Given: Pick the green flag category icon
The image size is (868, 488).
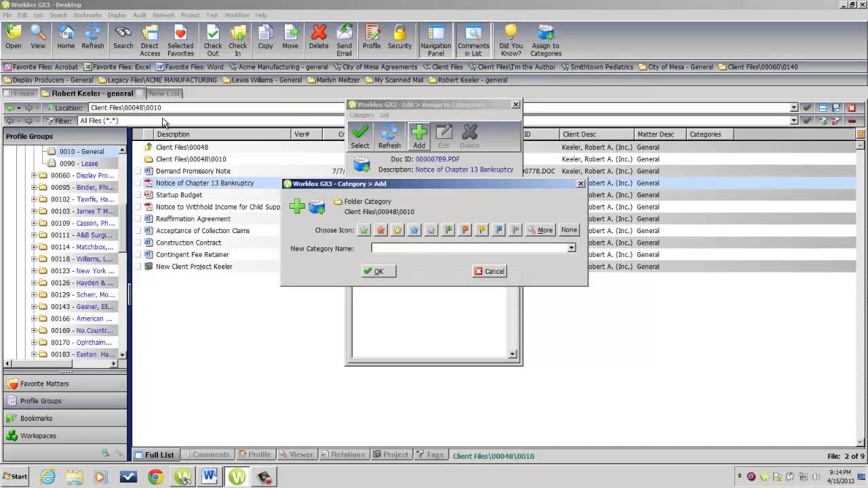Looking at the screenshot, I should point(448,230).
